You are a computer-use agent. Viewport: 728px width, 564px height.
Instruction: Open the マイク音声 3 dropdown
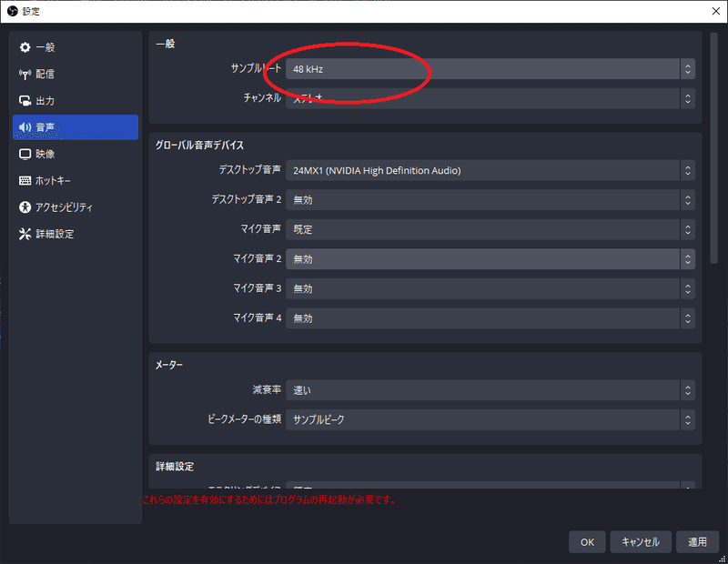tap(490, 288)
